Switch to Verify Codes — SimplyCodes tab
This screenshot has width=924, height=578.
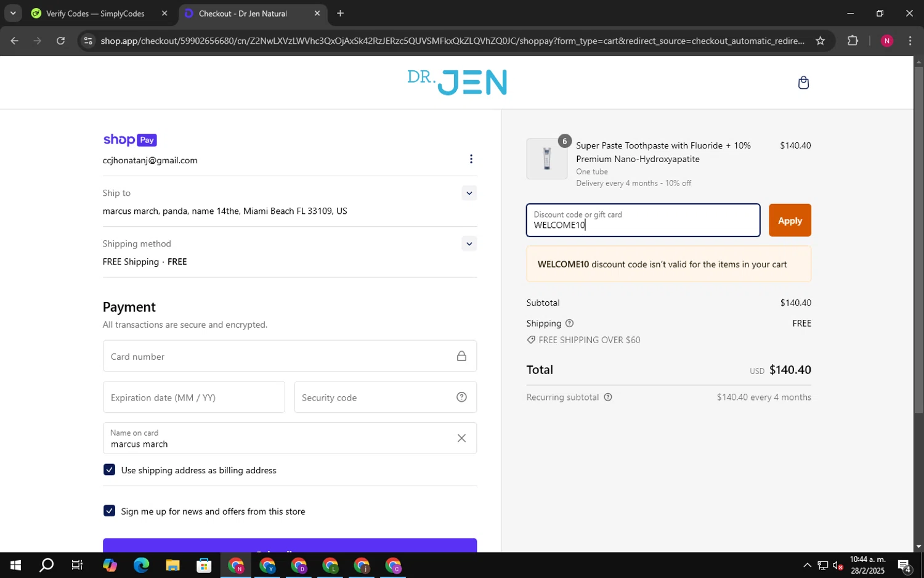(x=100, y=14)
